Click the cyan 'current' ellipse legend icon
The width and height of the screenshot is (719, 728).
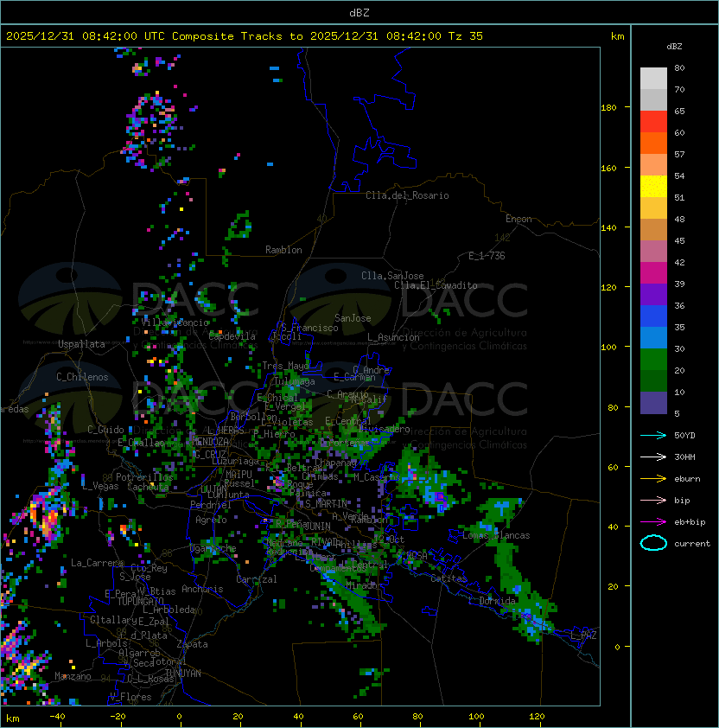point(653,543)
